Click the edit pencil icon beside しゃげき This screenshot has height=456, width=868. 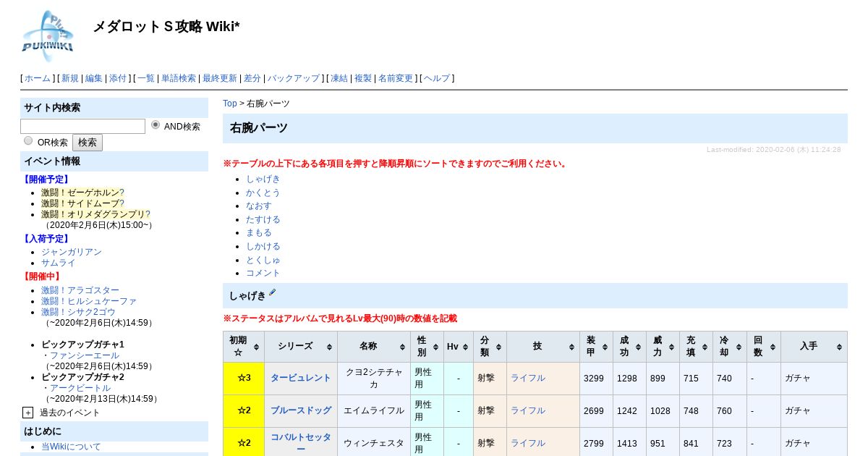point(273,293)
